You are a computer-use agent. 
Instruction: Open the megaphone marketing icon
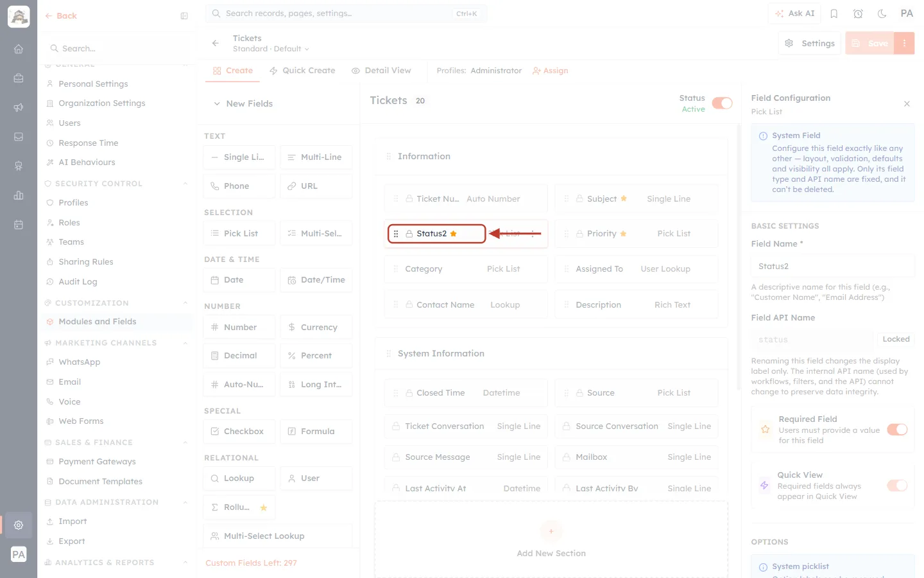(19, 107)
